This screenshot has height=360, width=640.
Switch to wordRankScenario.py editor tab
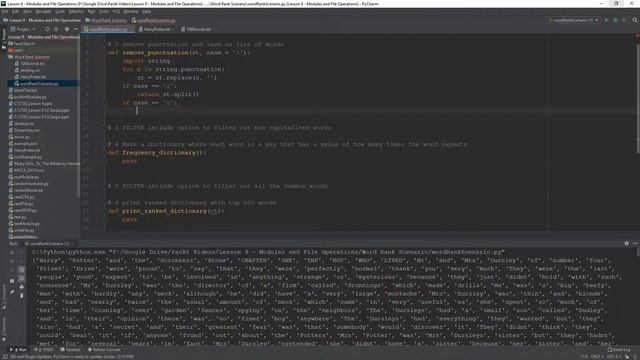(107, 29)
